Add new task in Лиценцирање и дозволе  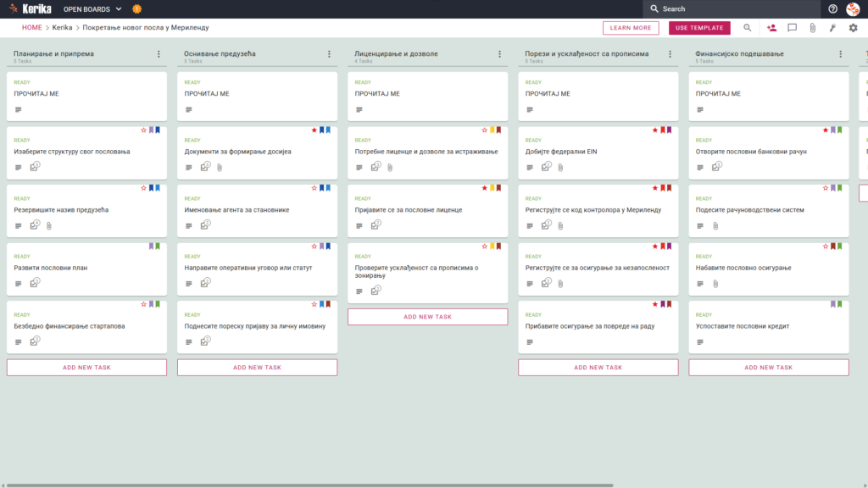point(427,317)
